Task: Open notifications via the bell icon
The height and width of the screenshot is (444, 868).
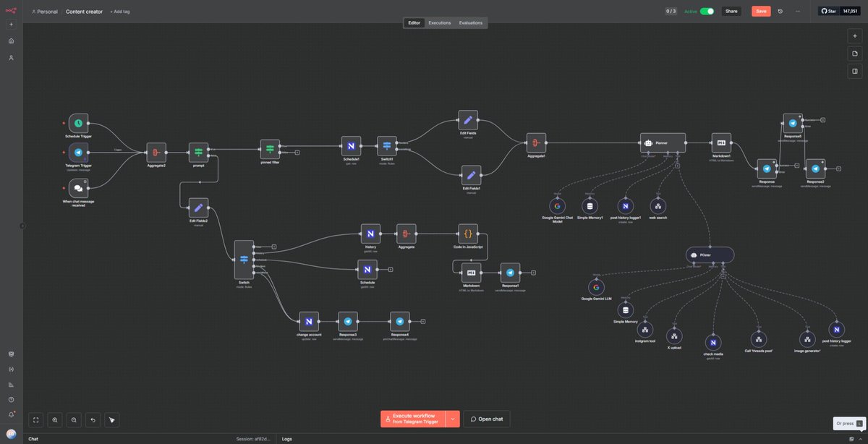Action: tap(11, 414)
